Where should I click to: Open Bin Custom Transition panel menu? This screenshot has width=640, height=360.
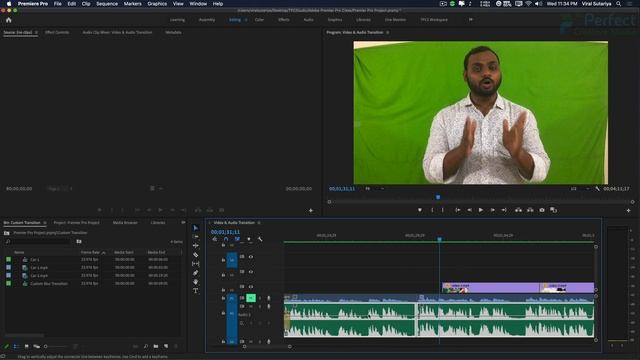pyautogui.click(x=45, y=223)
